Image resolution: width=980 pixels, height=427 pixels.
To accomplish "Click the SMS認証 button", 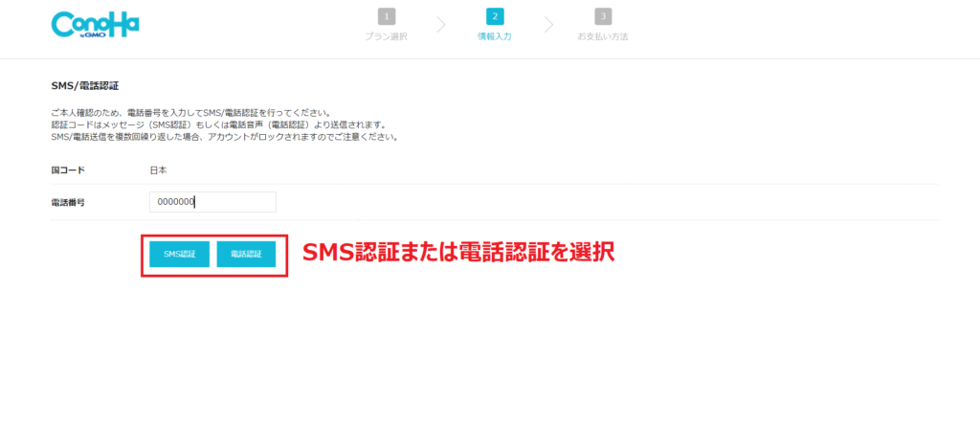I will [x=179, y=254].
